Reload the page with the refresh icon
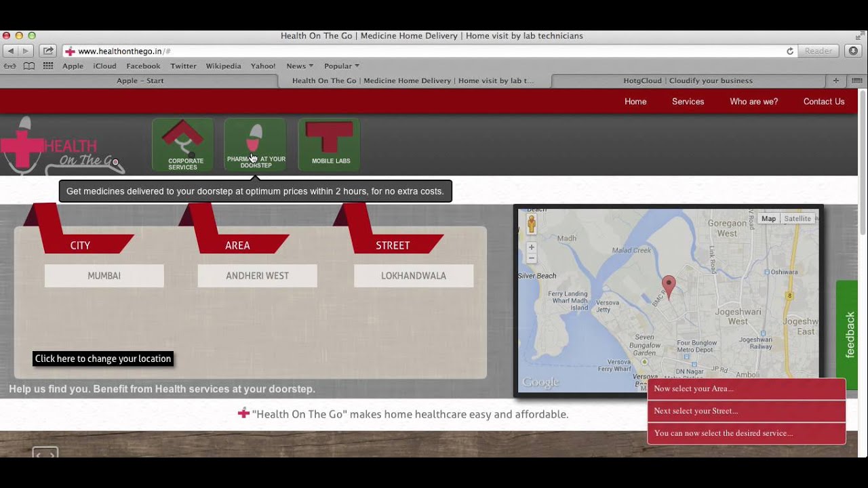 (x=790, y=51)
